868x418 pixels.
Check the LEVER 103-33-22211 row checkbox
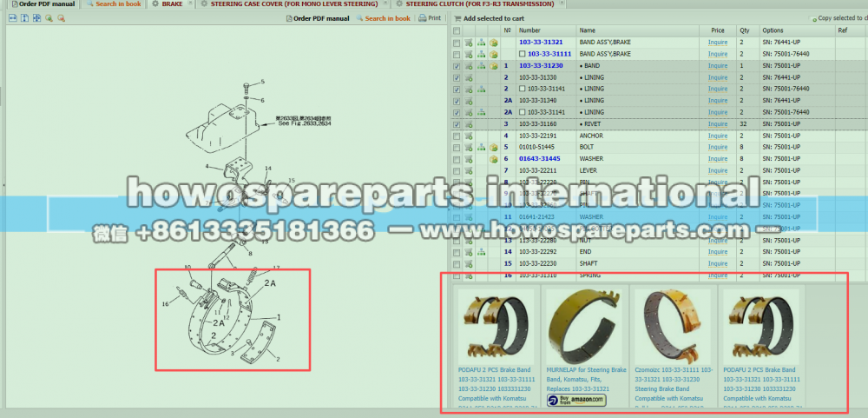(x=457, y=170)
